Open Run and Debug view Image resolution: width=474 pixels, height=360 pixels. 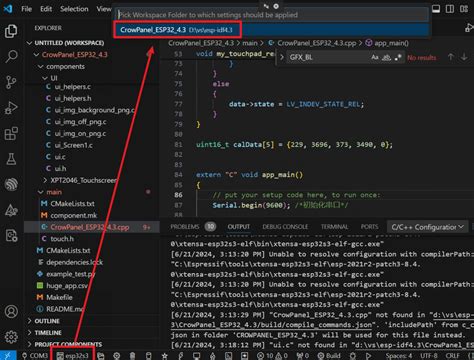[11, 108]
